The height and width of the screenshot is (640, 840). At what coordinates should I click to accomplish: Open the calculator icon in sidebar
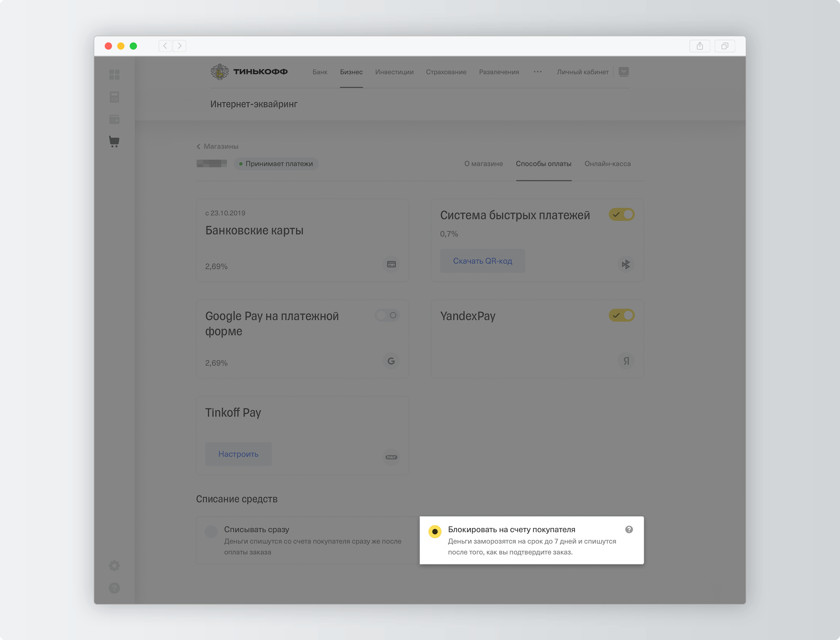pyautogui.click(x=114, y=97)
